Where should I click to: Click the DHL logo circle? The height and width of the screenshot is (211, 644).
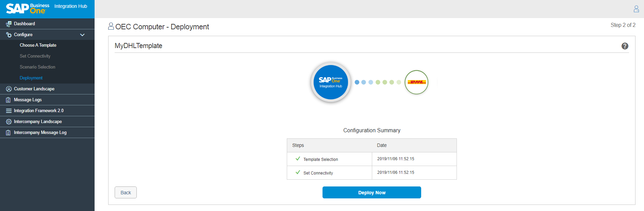click(416, 82)
